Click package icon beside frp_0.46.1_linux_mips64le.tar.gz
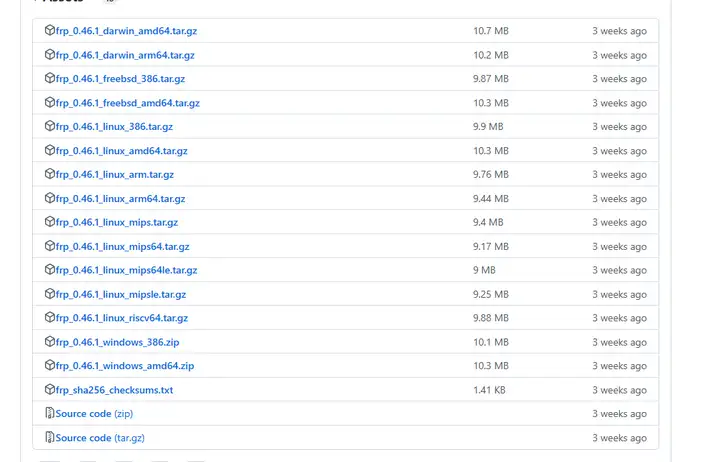Screen dimensions: 720x462 [x=50, y=270]
